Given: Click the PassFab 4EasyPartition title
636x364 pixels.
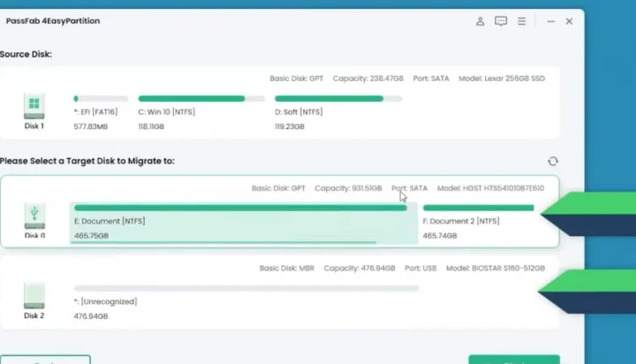Looking at the screenshot, I should pos(53,20).
